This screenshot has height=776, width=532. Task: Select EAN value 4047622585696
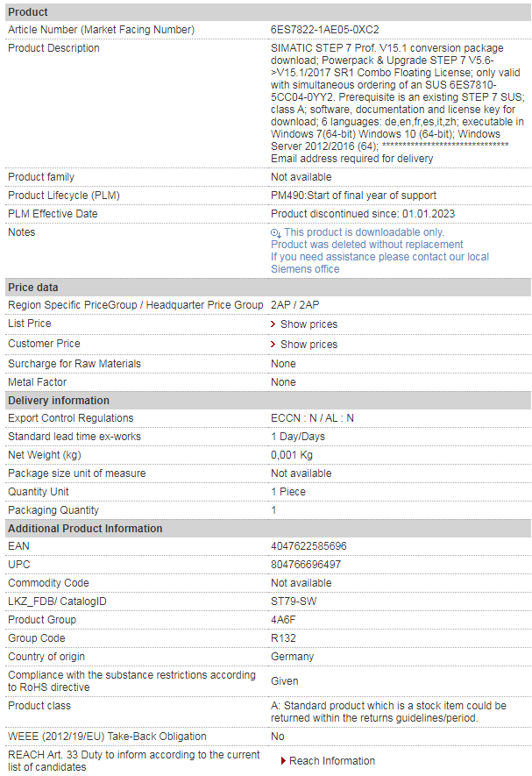(309, 546)
